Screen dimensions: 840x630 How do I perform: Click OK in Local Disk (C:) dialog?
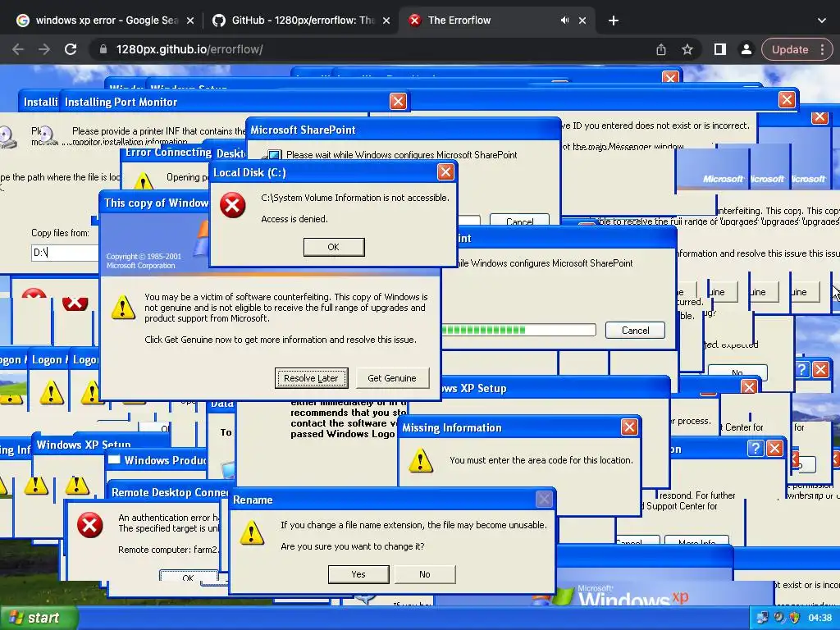click(334, 247)
